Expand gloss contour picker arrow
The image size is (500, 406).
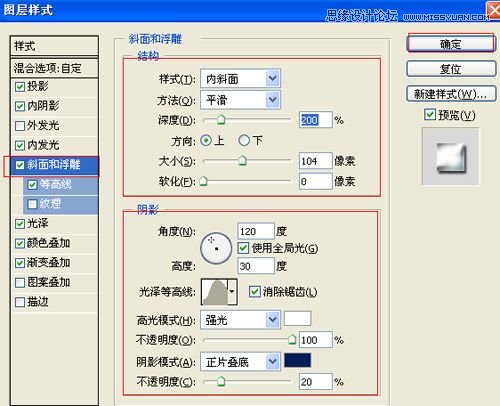pos(232,292)
